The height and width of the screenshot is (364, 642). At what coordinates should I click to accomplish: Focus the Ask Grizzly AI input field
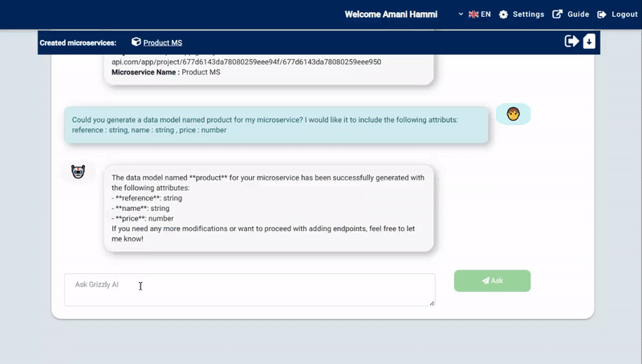(x=249, y=289)
